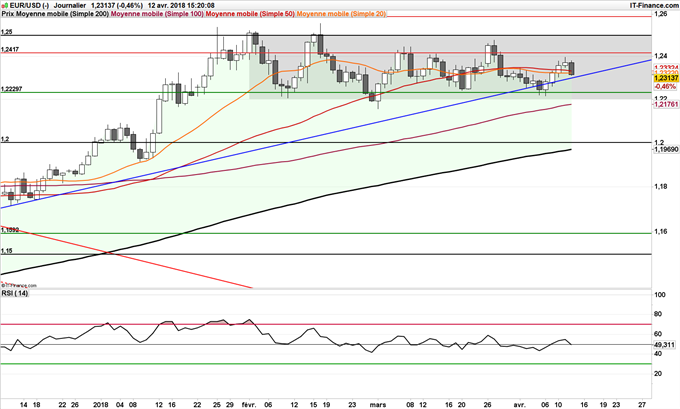Select the EUR/USD (-) symbol title
Screen dimensions: 680x409
click(x=29, y=6)
